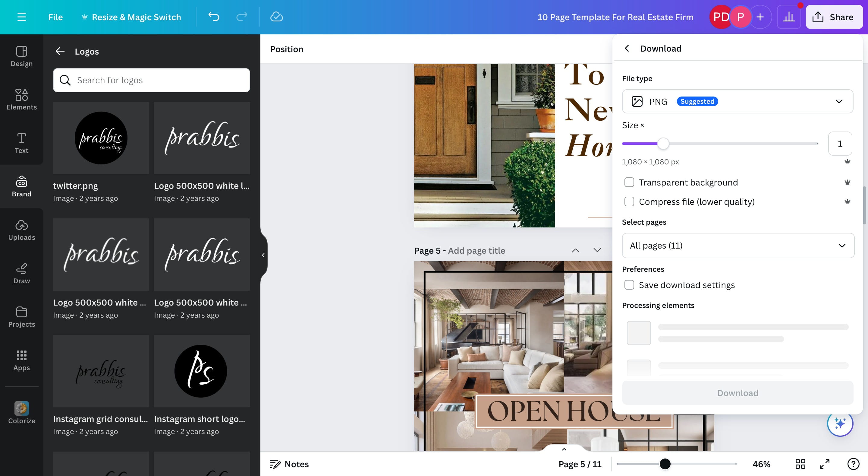Open Resize & Magic Switch

(131, 17)
